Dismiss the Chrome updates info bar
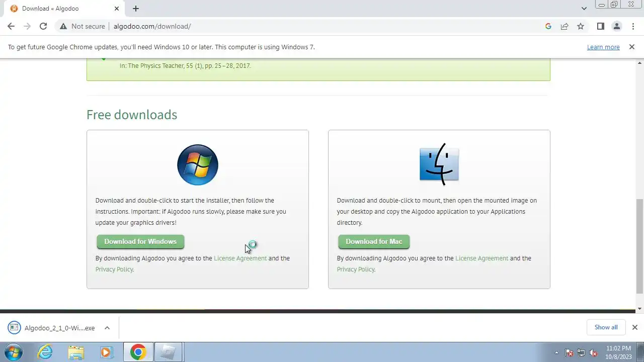 (631, 47)
